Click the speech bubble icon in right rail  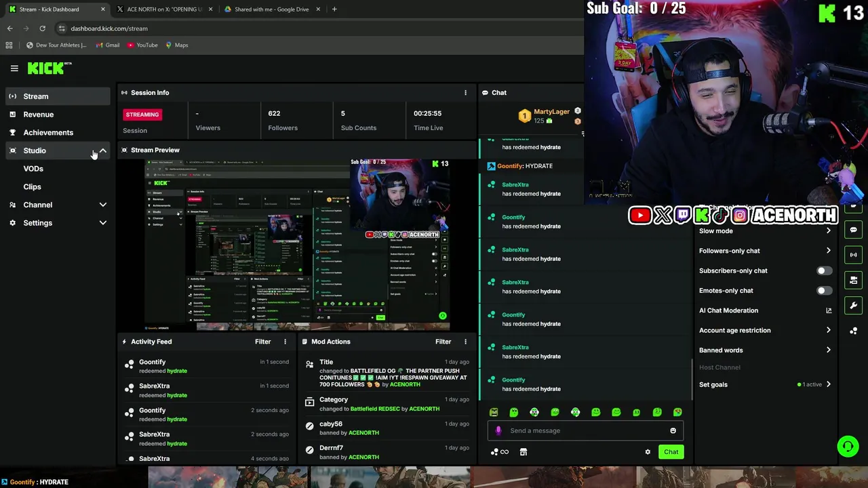click(x=853, y=230)
